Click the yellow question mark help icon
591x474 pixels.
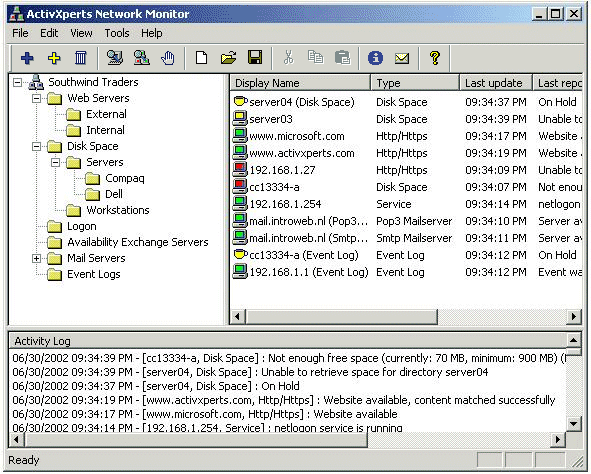pyautogui.click(x=435, y=58)
